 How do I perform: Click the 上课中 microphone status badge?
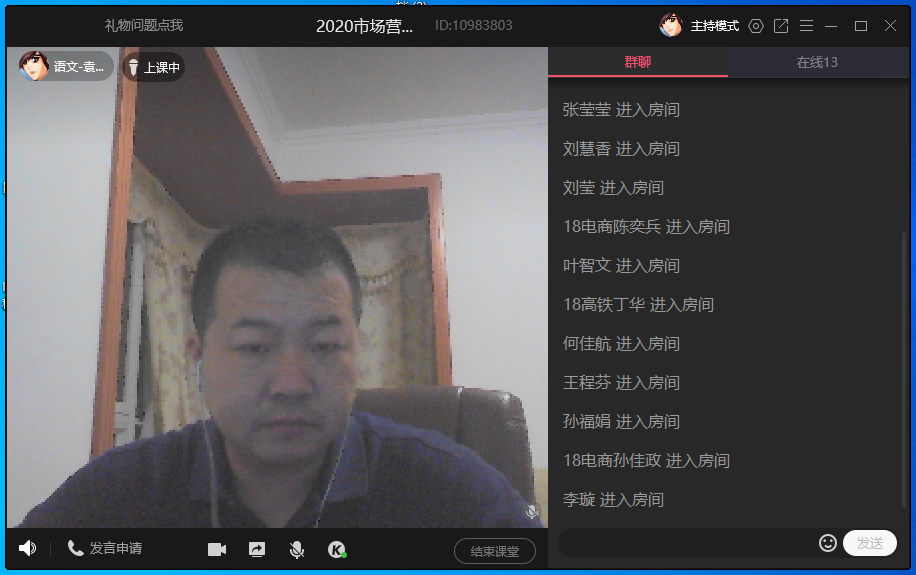click(153, 68)
